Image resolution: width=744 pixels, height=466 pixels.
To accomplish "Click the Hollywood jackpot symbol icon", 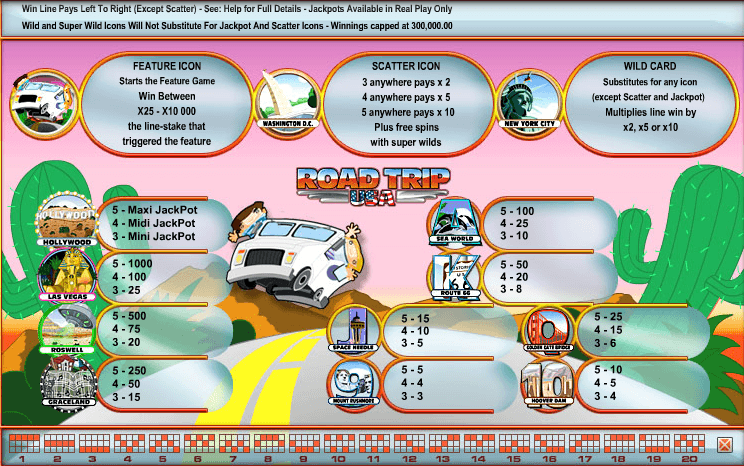I will (66, 220).
